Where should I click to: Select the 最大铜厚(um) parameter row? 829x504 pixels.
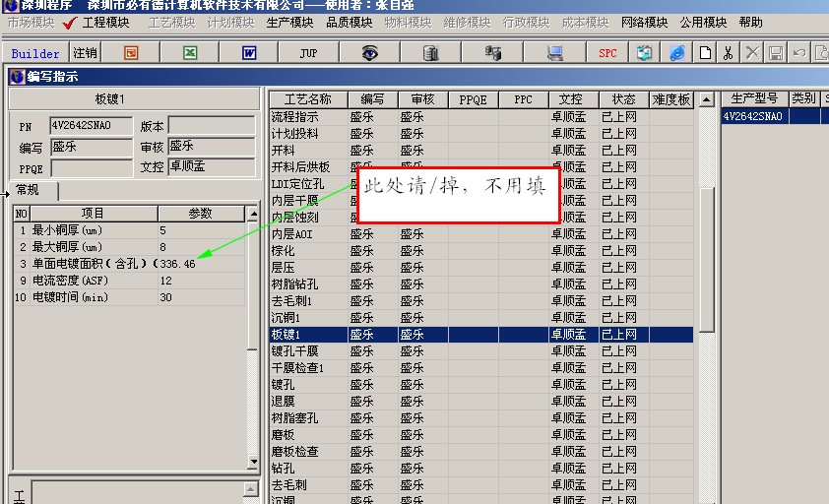coord(129,247)
